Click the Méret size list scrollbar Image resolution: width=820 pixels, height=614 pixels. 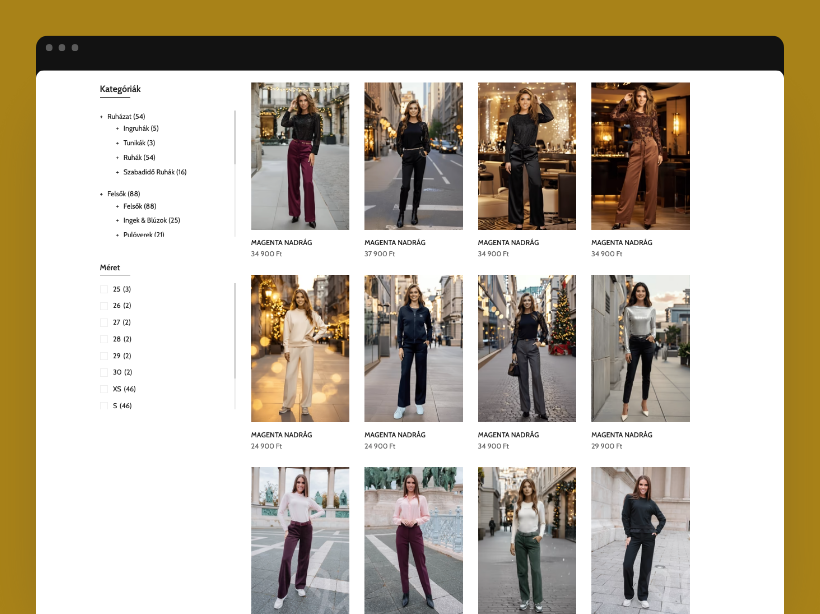click(235, 330)
